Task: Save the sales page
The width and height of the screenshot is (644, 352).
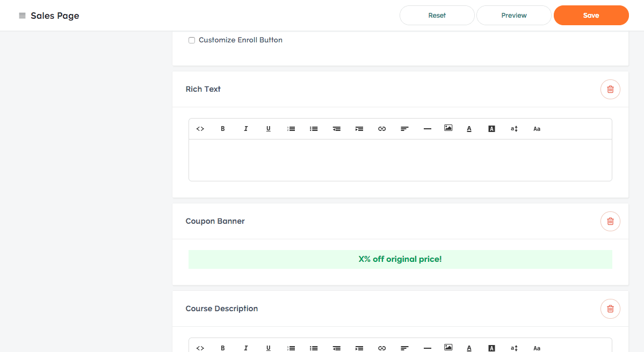Action: pyautogui.click(x=591, y=16)
